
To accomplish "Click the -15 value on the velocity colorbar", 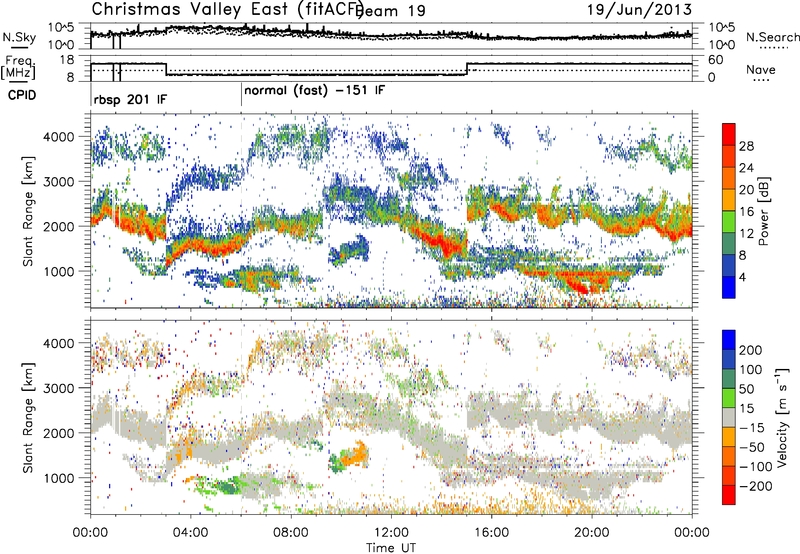I will [751, 427].
